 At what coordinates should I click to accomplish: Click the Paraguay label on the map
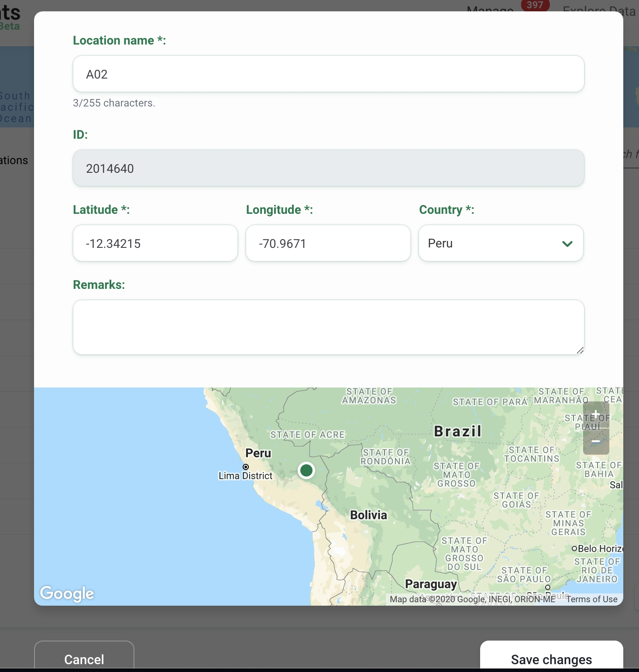(x=431, y=584)
